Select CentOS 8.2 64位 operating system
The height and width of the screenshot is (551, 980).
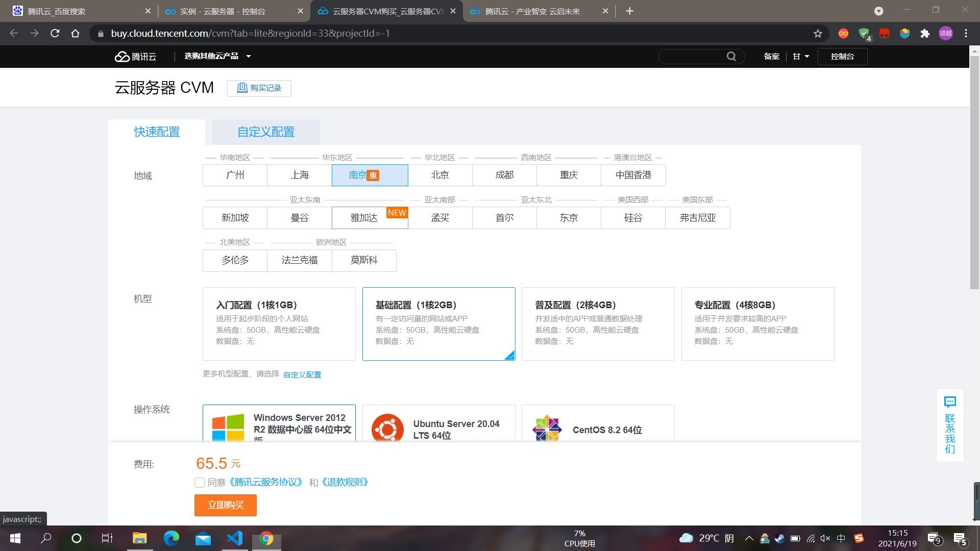(598, 423)
